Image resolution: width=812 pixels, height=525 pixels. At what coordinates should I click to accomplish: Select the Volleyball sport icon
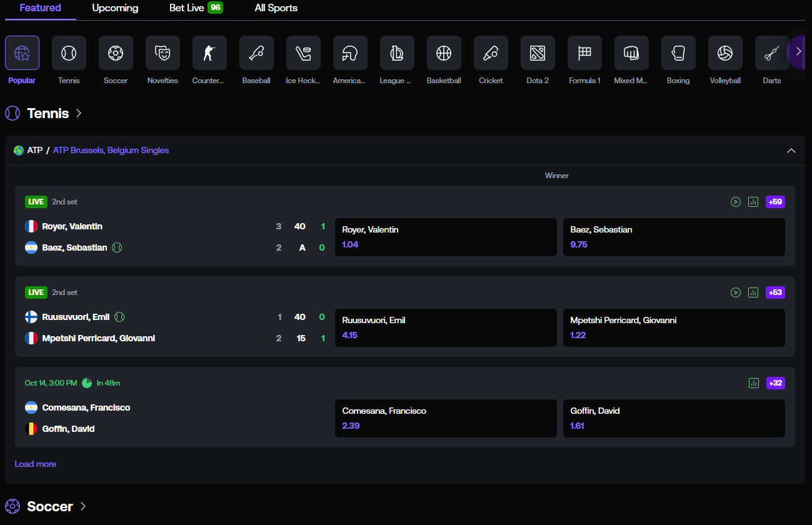click(x=725, y=53)
